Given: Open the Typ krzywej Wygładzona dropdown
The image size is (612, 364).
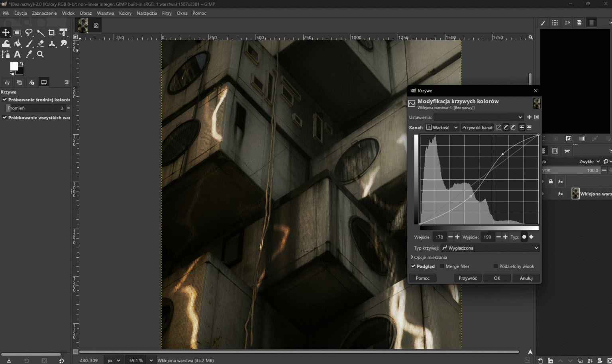Looking at the screenshot, I should tap(490, 248).
